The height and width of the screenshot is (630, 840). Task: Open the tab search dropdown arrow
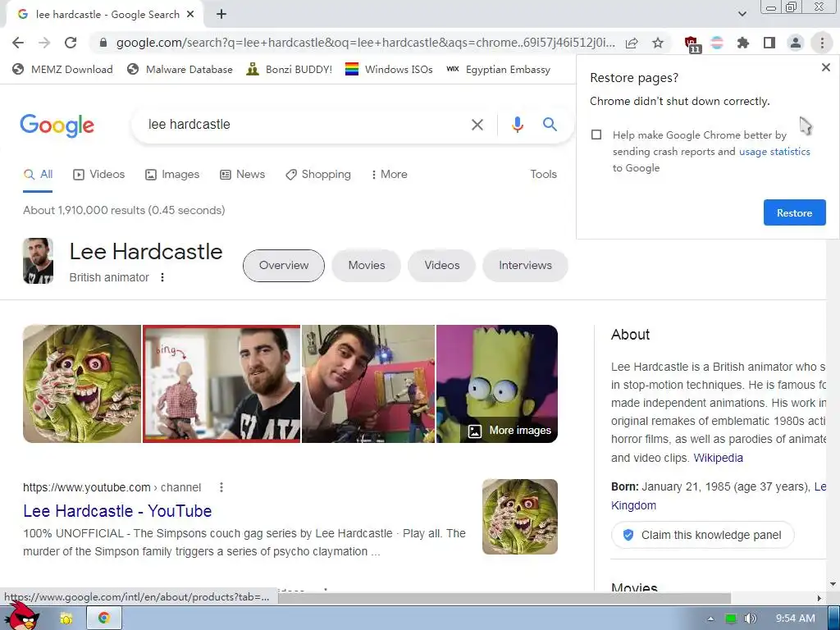[x=742, y=15]
